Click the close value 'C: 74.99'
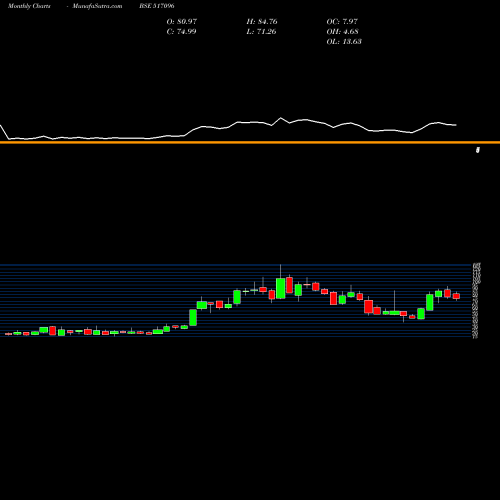Image resolution: width=500 pixels, height=500 pixels. (x=181, y=32)
